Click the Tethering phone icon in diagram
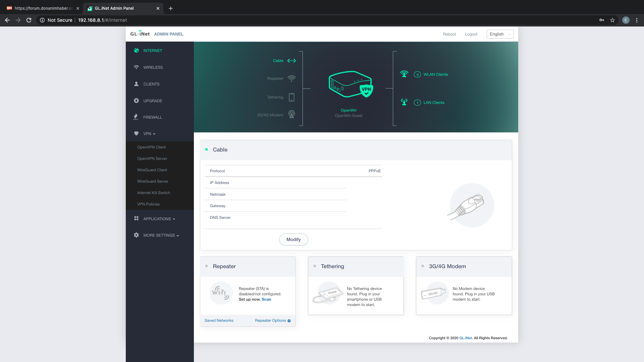This screenshot has height=362, width=644. tap(291, 97)
